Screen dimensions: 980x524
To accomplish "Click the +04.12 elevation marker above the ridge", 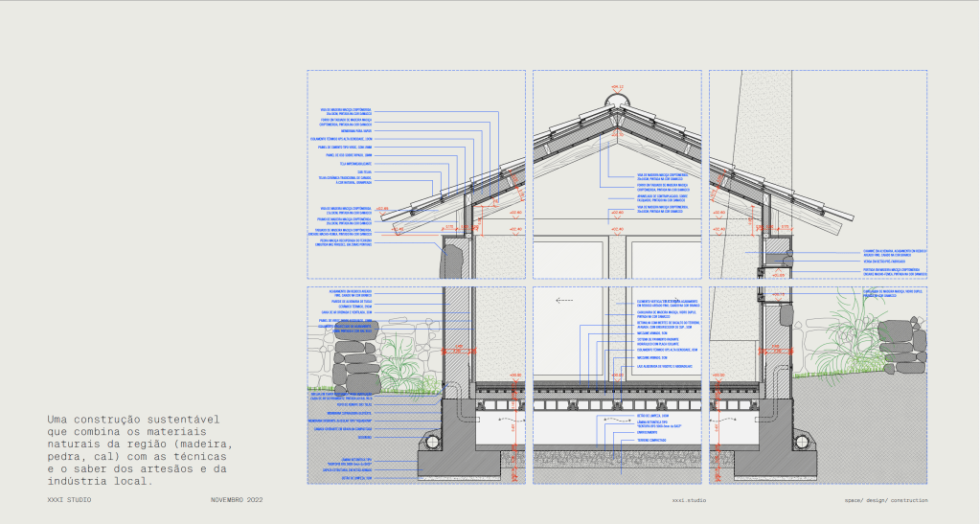I will click(618, 86).
